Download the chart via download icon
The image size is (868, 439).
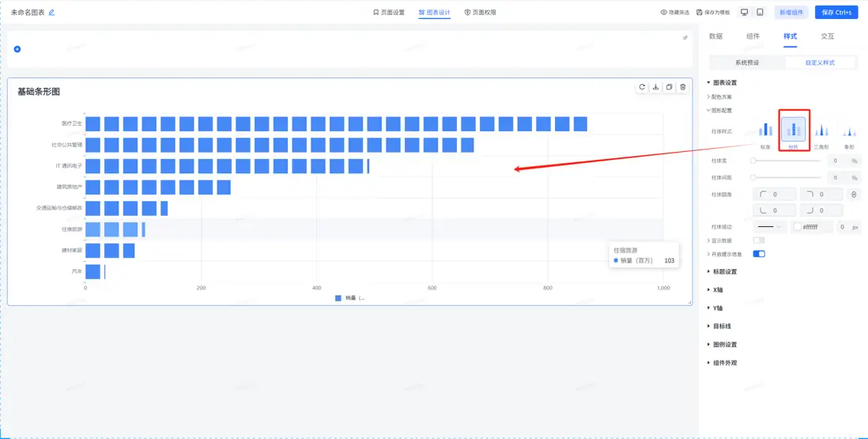coord(655,87)
